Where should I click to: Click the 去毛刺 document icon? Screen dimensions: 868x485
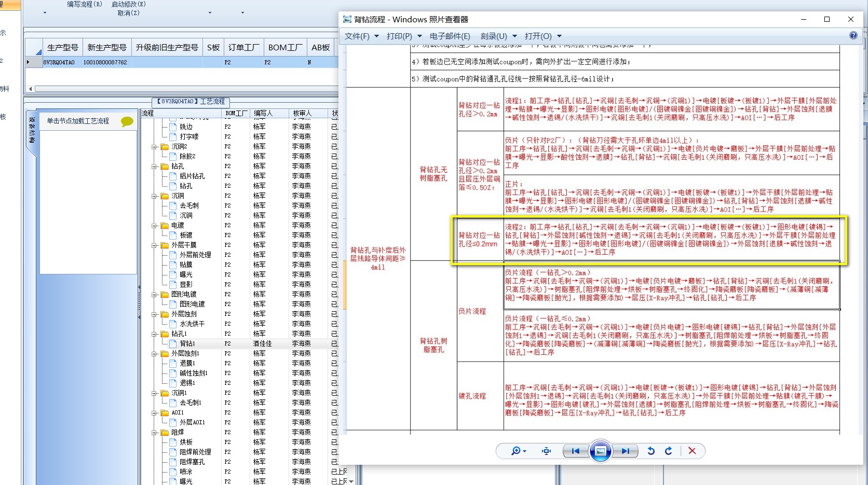173,206
